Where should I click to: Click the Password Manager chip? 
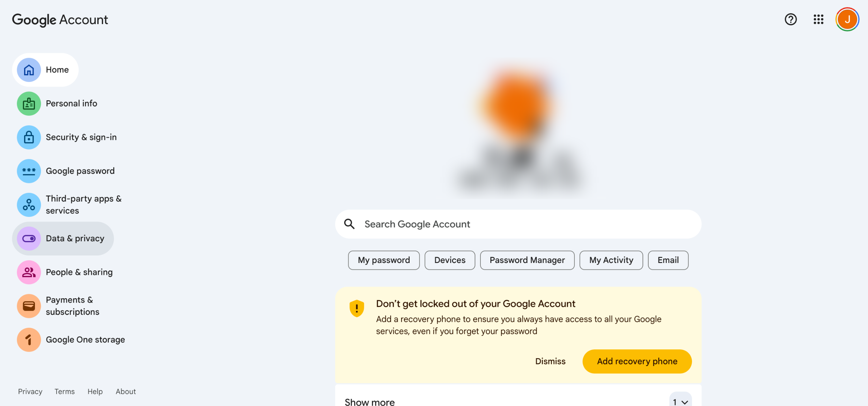point(527,260)
